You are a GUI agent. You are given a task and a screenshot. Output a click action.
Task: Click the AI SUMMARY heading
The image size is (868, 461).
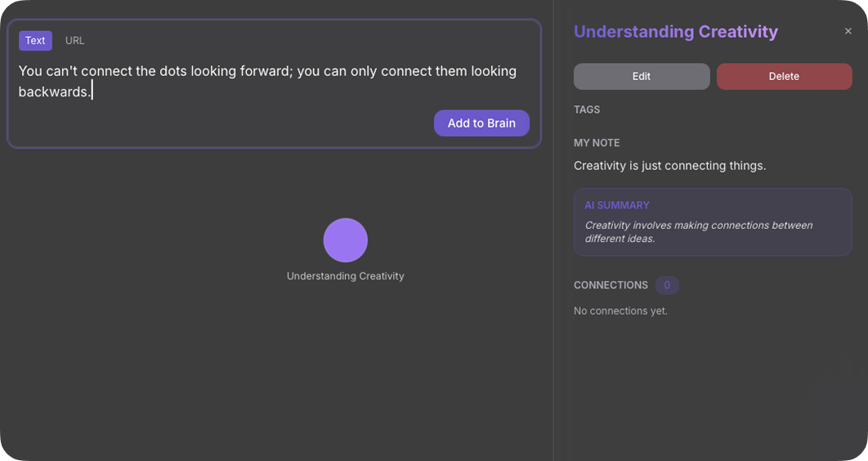617,205
